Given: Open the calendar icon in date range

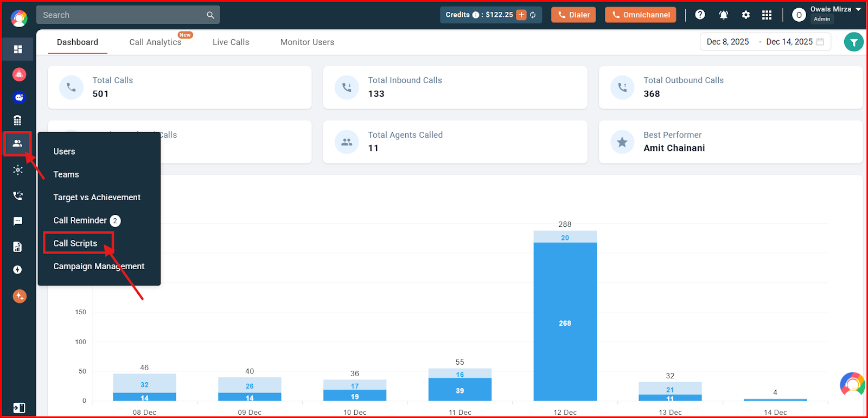Looking at the screenshot, I should coord(820,42).
